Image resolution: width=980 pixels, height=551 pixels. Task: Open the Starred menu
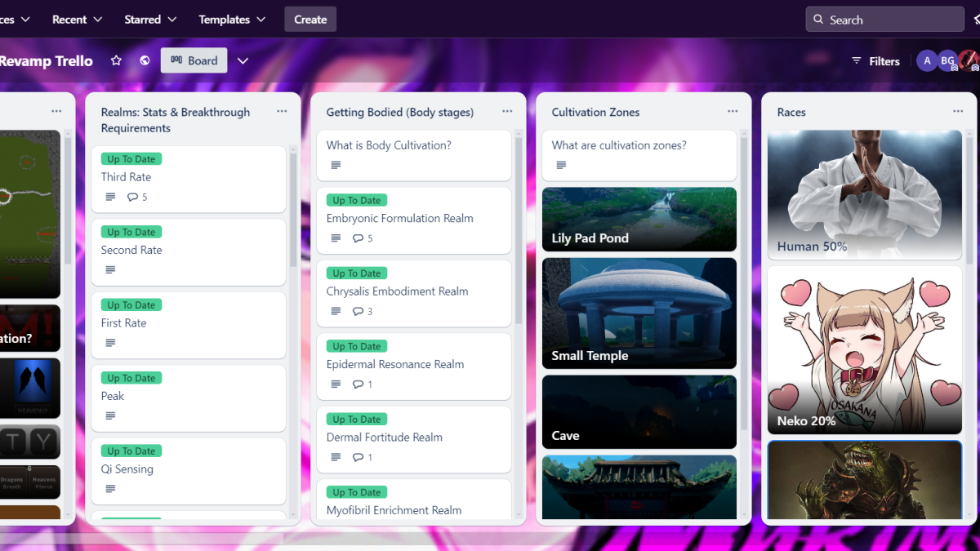pos(149,19)
